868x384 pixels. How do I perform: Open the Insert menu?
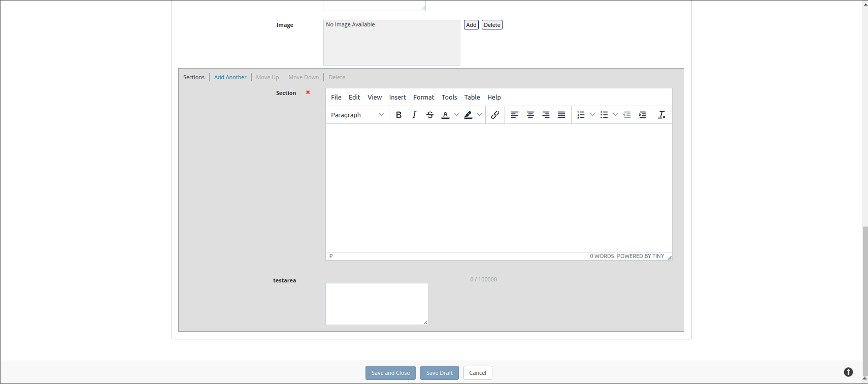click(x=397, y=97)
